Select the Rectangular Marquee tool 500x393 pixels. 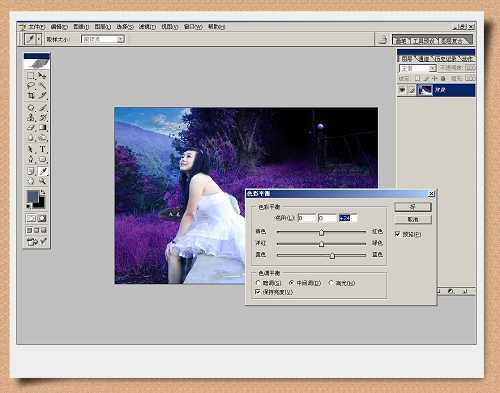[x=31, y=76]
